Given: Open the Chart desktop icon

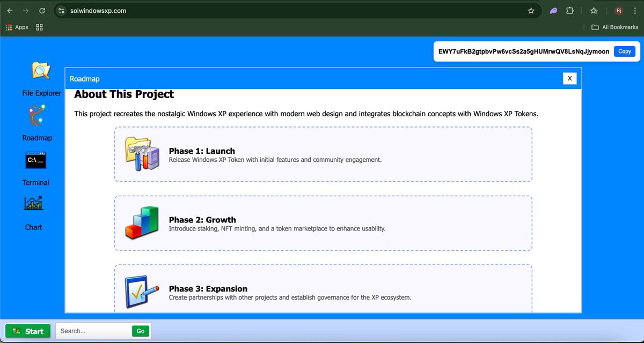Looking at the screenshot, I should (33, 204).
